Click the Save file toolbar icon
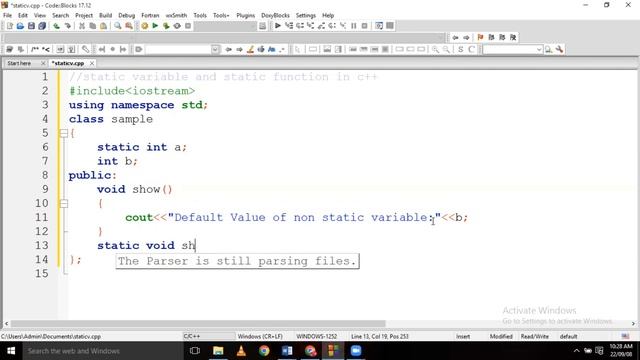The height and width of the screenshot is (360, 640). pos(31,26)
